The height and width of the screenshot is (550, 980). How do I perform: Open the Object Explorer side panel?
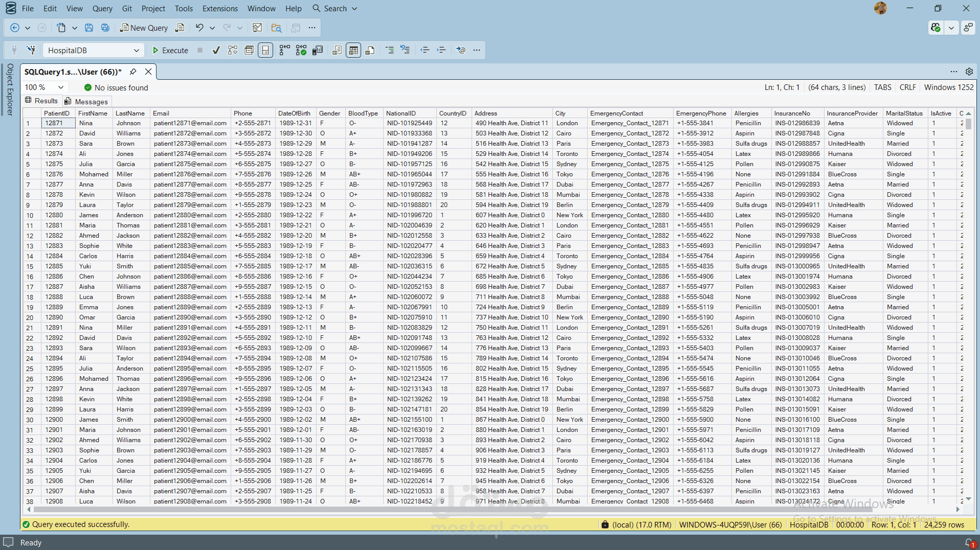click(x=10, y=89)
